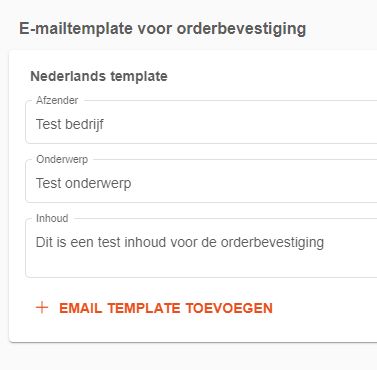Click the word TOEVOEGEN on the orange button
The height and width of the screenshot is (370, 377).
229,308
